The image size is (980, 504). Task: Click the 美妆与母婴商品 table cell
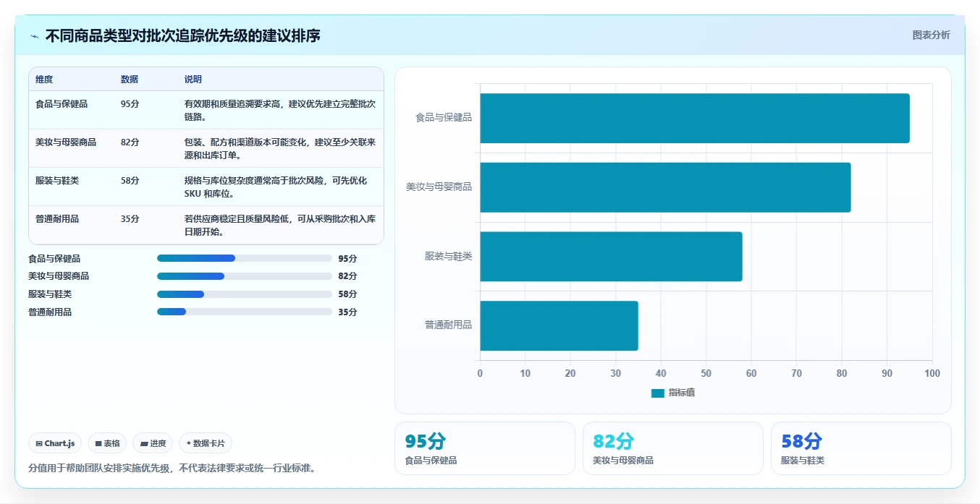[x=66, y=142]
